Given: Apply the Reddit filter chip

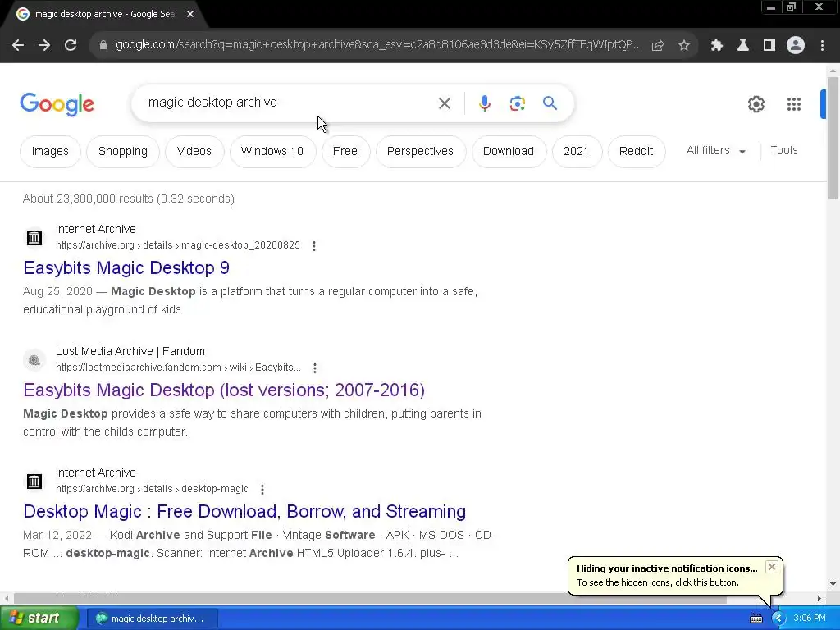Looking at the screenshot, I should (636, 152).
